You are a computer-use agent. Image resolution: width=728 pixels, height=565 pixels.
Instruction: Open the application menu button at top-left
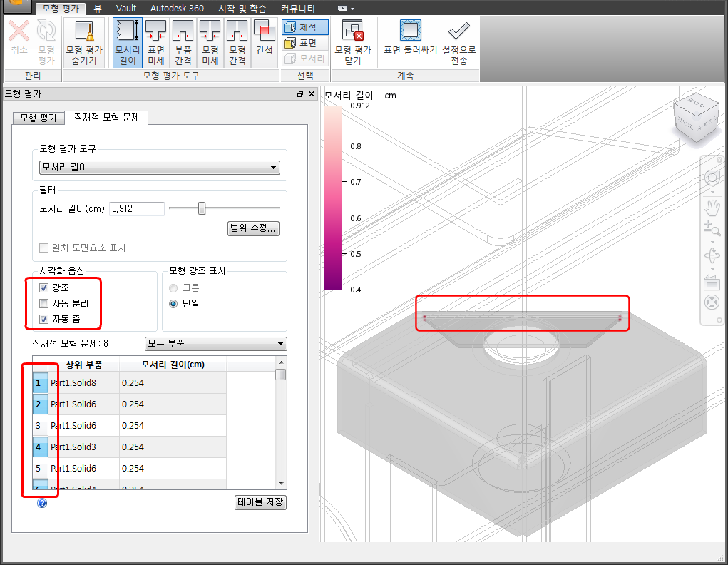coord(16,6)
